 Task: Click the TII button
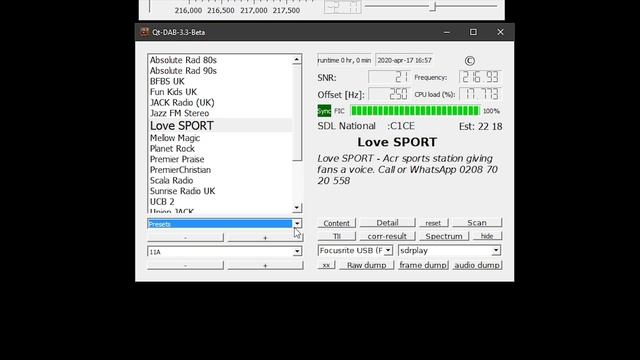[336, 236]
